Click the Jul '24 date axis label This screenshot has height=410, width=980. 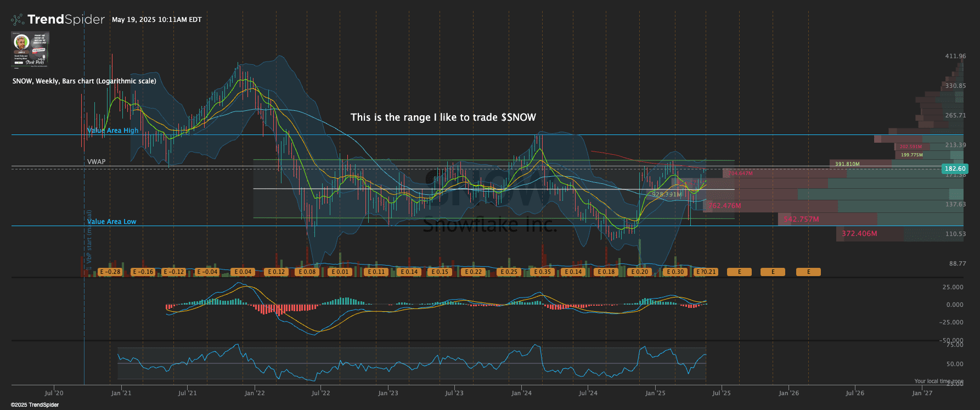[588, 393]
